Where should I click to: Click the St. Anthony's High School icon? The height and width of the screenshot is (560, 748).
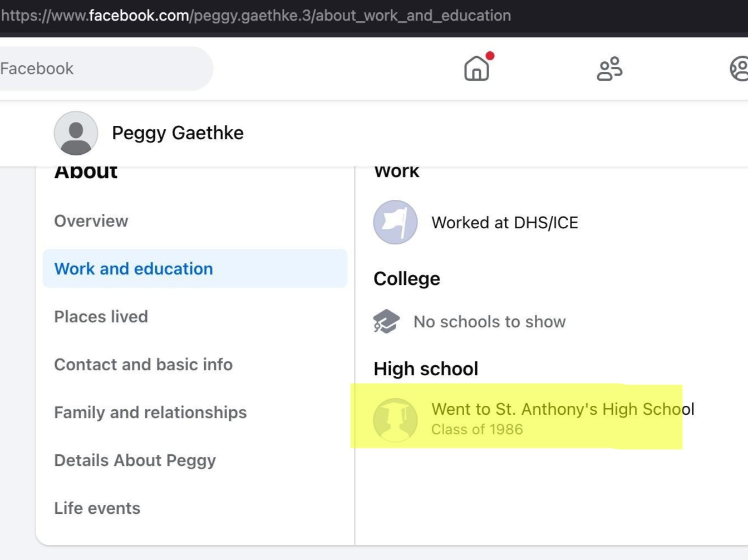pos(395,420)
